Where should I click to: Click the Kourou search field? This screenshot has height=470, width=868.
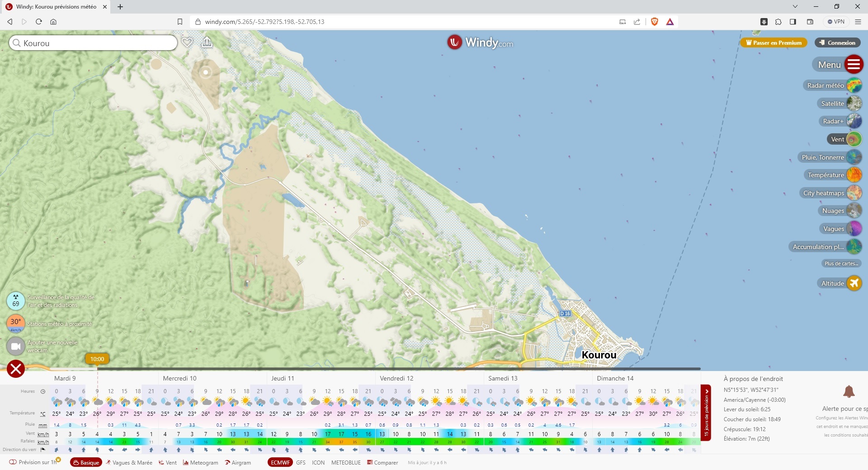pyautogui.click(x=93, y=43)
